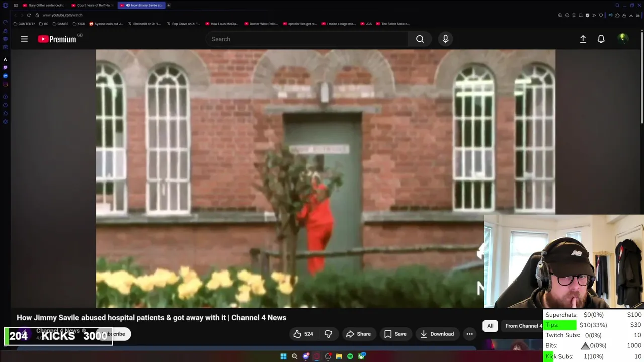
Task: Open 'Pop Crave on X' bookmark
Action: tap(183, 24)
